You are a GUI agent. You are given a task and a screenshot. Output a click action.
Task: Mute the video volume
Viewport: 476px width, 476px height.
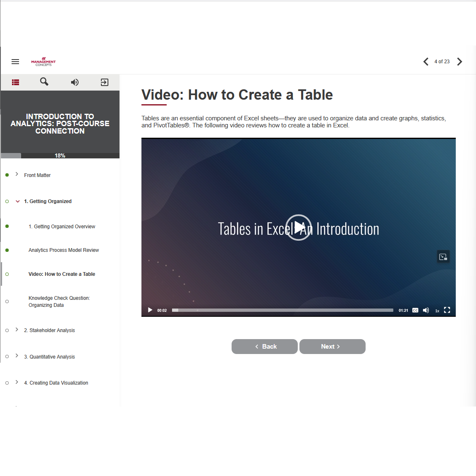tap(426, 310)
